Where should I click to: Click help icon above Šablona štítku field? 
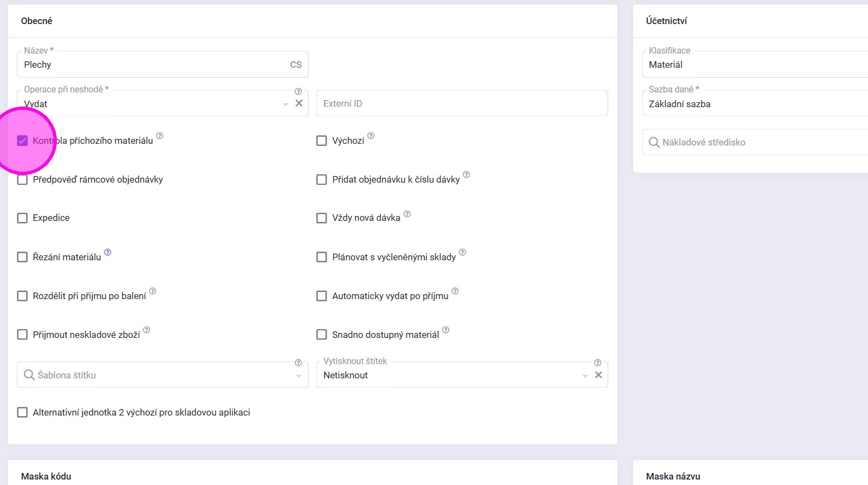298,363
